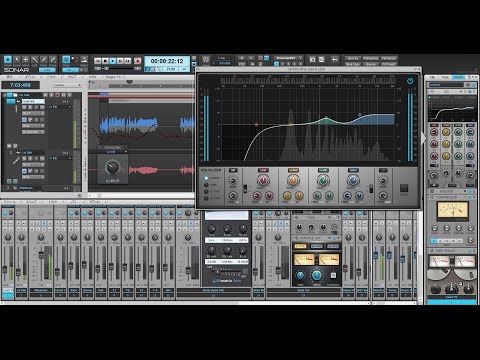The image size is (480, 360).
Task: Solo the Lead Vo track with S button
Action: pyautogui.click(x=30, y=107)
